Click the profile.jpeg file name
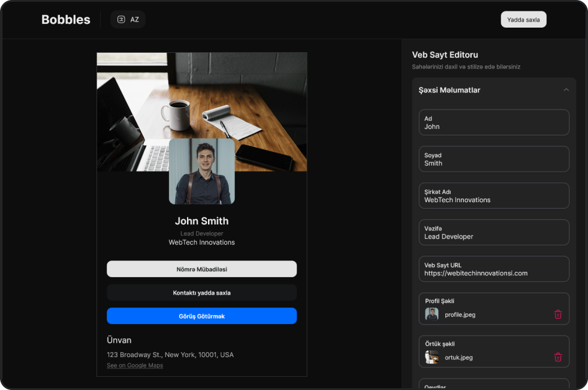Screen dimensions: 588x390 click(460, 314)
